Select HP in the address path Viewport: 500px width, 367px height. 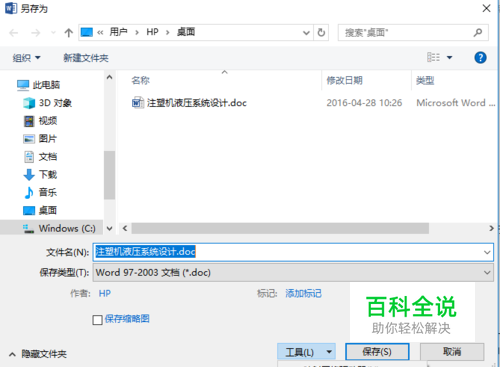click(x=152, y=32)
